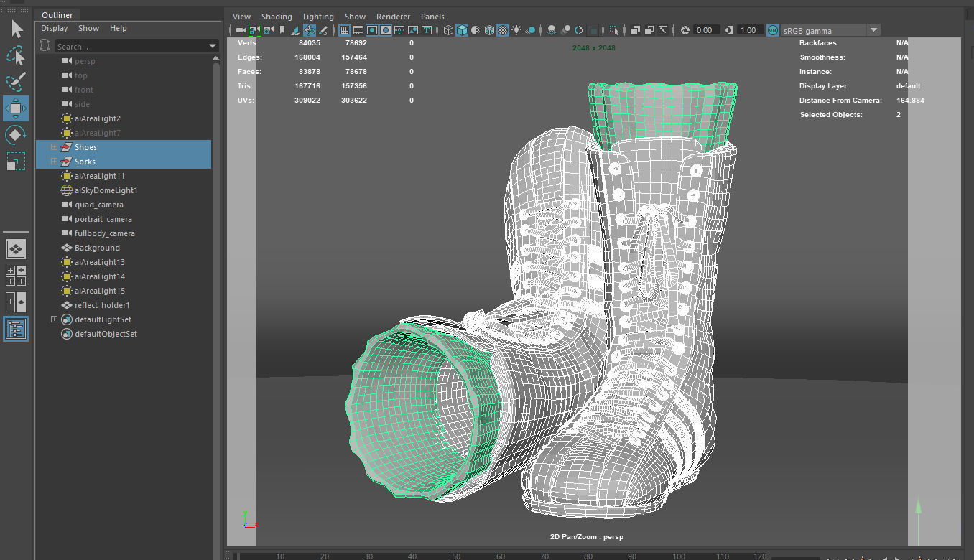
Task: Switch to the persp/outliner two-pane layout
Action: [x=16, y=302]
